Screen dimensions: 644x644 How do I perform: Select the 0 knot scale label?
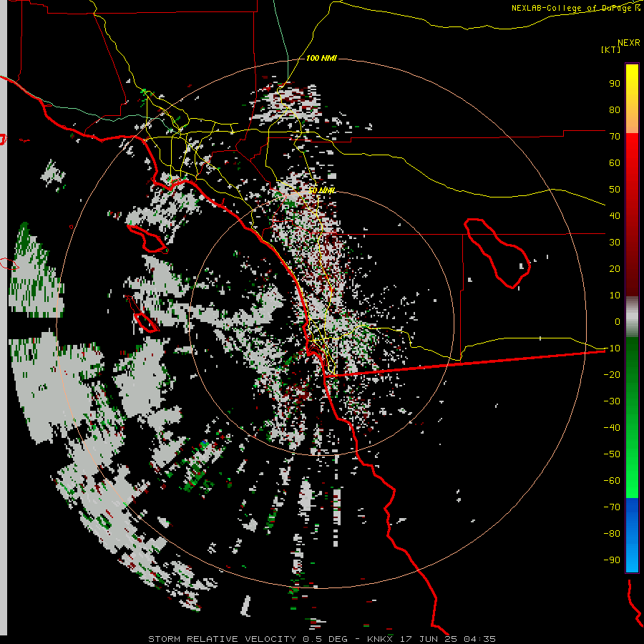[618, 321]
